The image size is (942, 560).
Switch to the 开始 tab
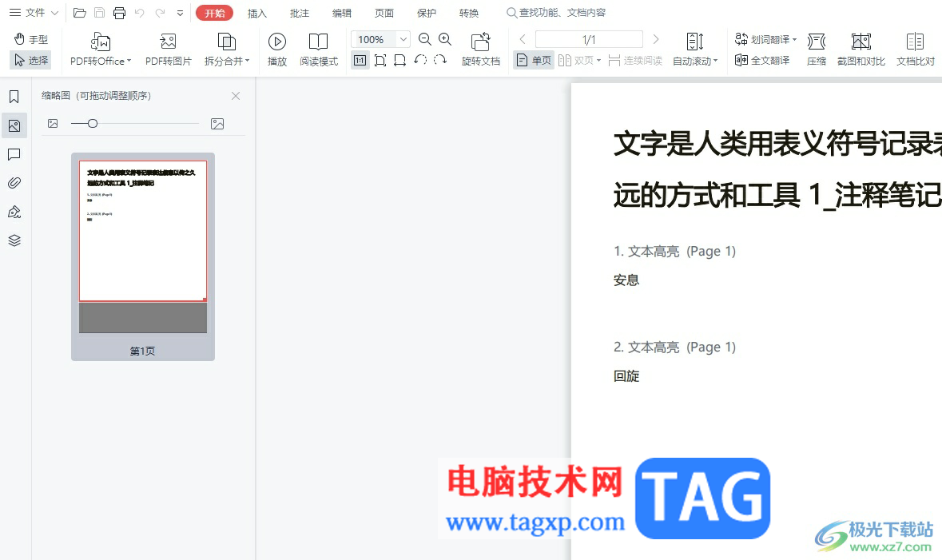click(214, 13)
